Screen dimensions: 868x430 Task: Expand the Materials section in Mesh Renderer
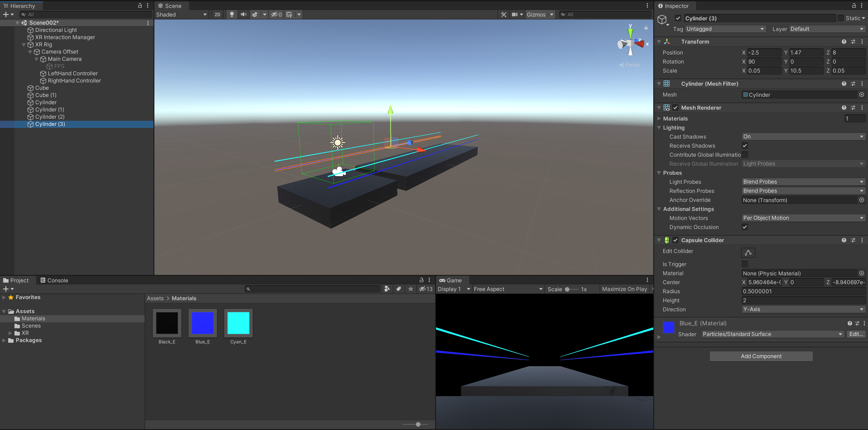659,119
